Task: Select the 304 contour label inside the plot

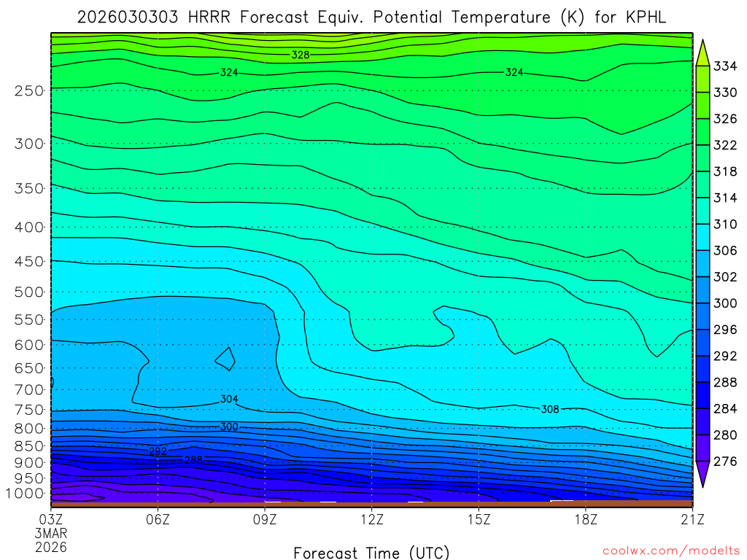Action: [x=229, y=399]
